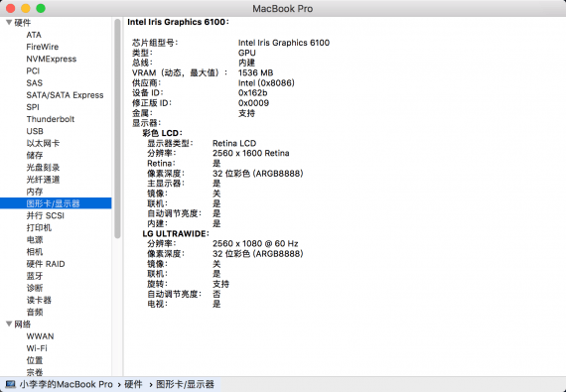Select SAS in the hardware list
This screenshot has width=566, height=392.
point(35,83)
